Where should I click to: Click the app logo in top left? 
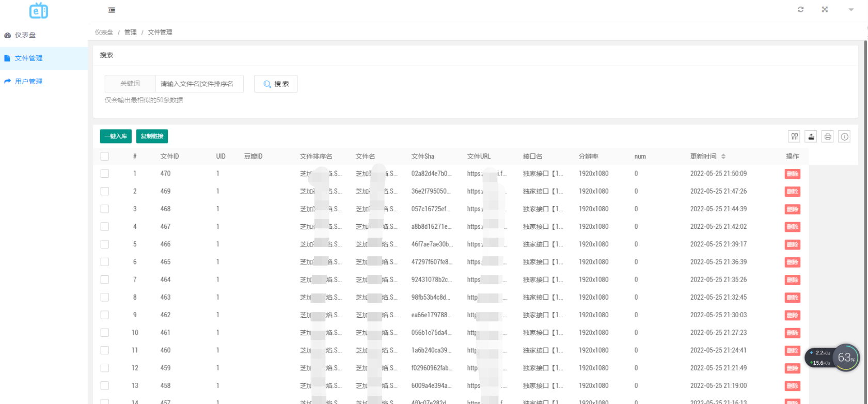tap(39, 10)
